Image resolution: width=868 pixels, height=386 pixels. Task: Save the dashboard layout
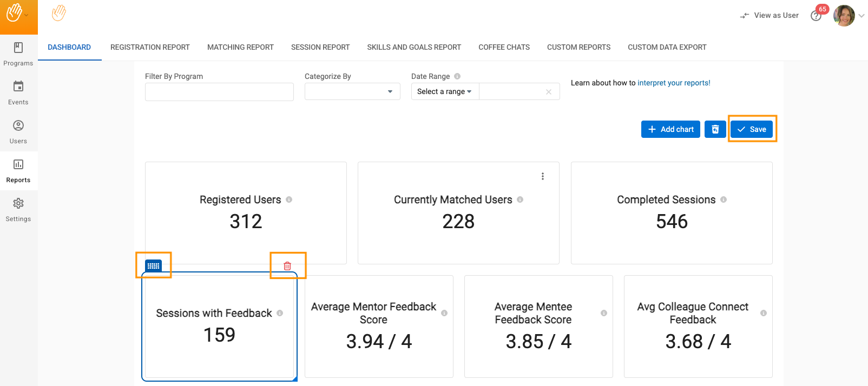[x=752, y=129]
